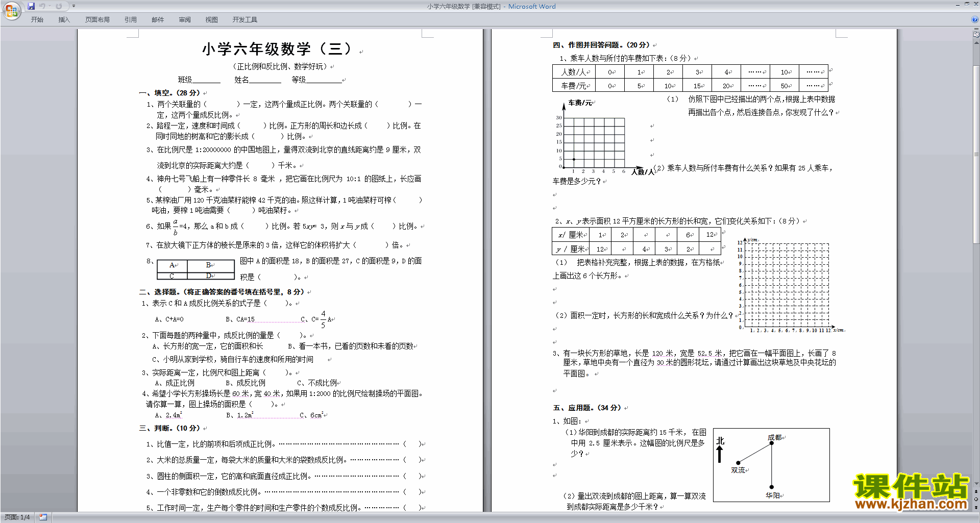Save the document via the floppy disk icon

point(31,6)
